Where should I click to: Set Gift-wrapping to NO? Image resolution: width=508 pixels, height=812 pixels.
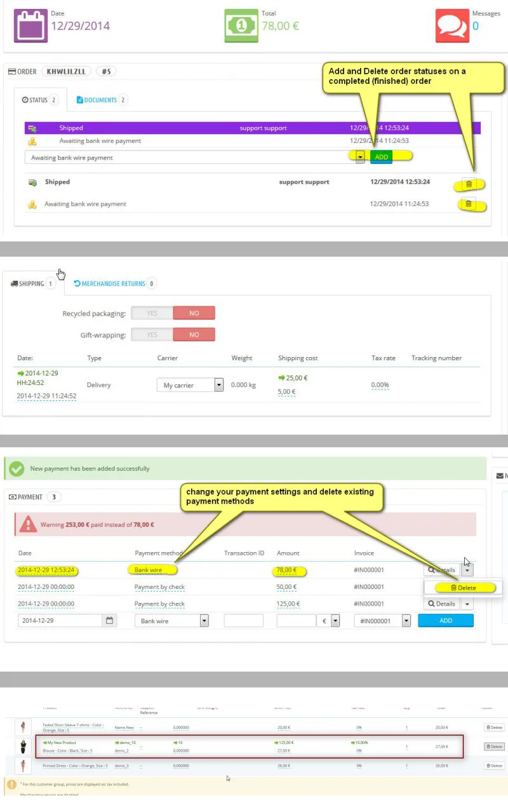pos(194,334)
